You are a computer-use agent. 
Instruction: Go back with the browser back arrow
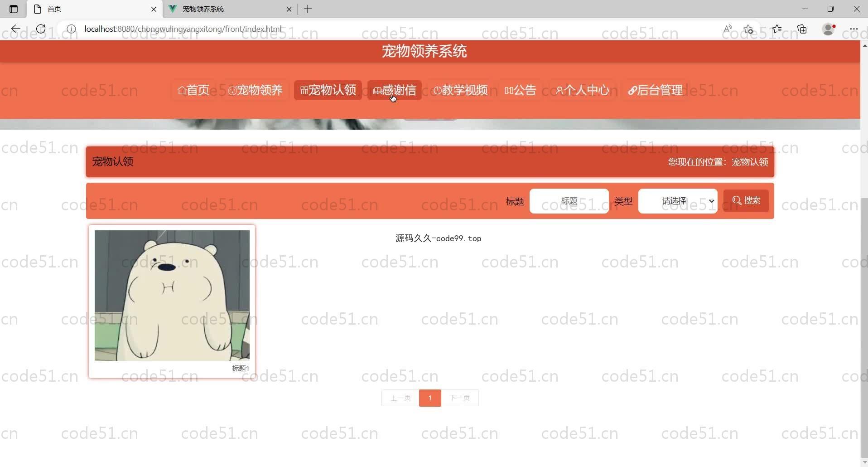click(16, 29)
